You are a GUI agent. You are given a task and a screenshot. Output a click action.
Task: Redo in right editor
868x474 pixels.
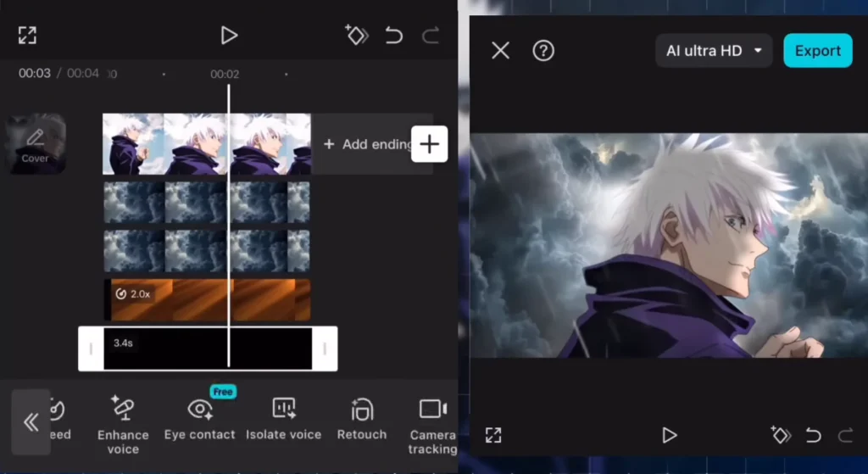tap(845, 435)
